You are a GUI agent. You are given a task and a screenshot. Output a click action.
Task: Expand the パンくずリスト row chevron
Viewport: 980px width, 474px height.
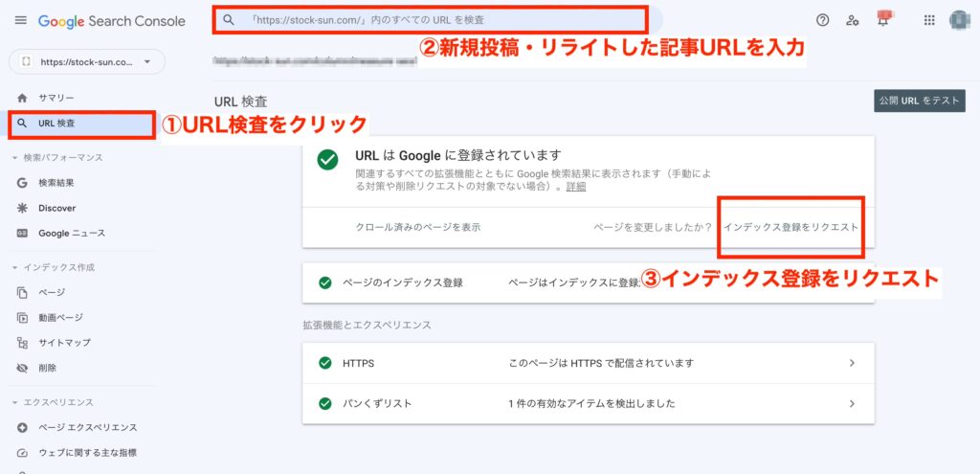point(852,404)
